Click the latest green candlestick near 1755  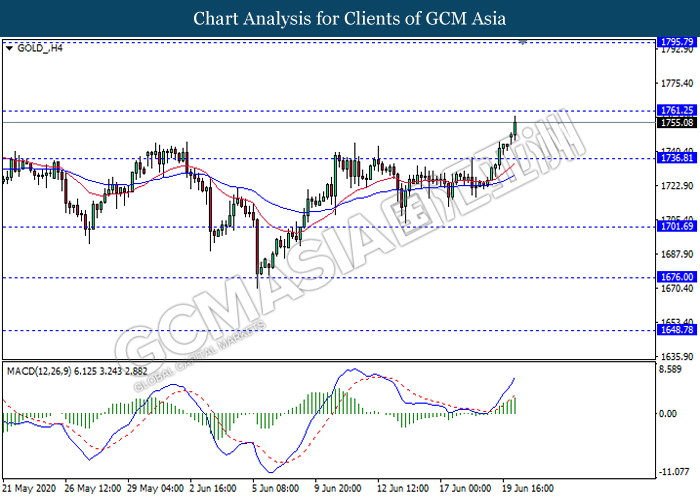(x=515, y=128)
